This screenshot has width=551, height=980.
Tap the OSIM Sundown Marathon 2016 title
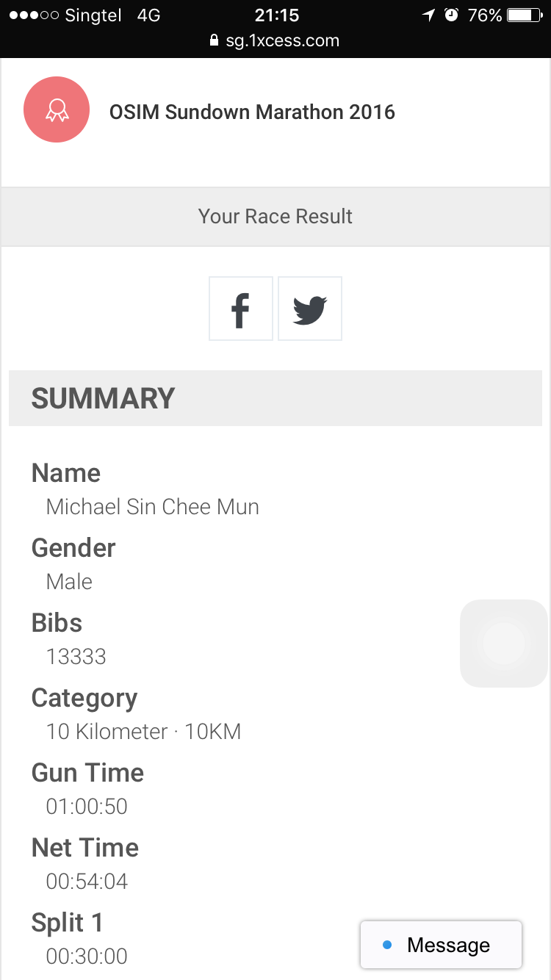tap(252, 112)
